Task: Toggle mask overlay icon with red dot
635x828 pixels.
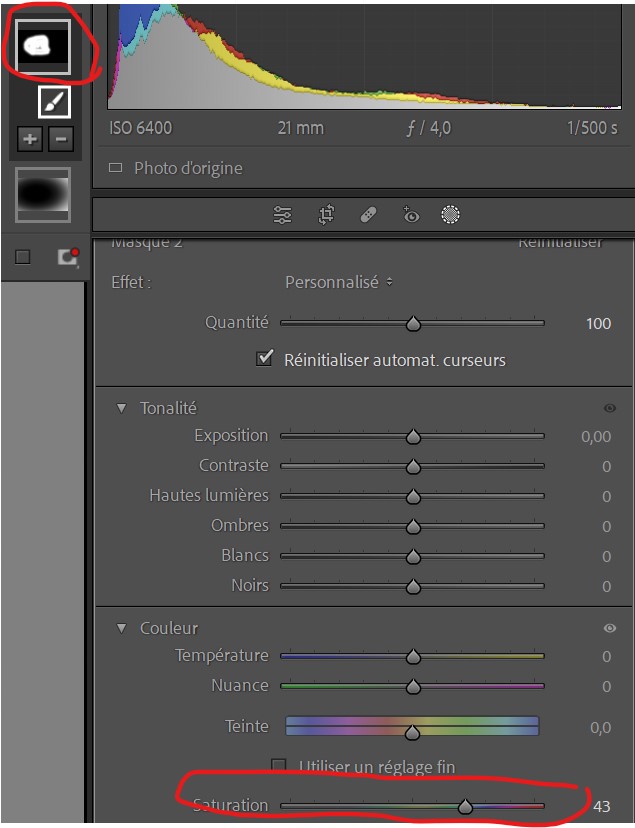Action: (67, 257)
